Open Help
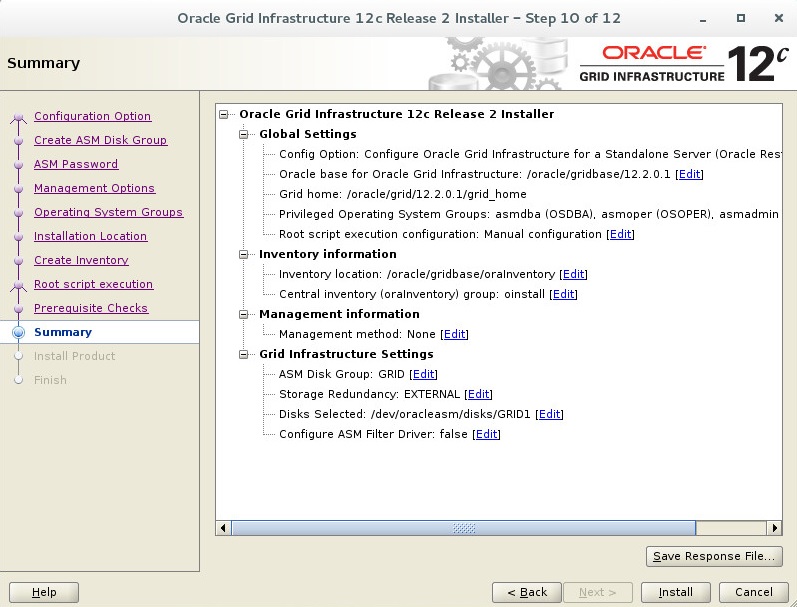Image resolution: width=797 pixels, height=607 pixels. 44,592
